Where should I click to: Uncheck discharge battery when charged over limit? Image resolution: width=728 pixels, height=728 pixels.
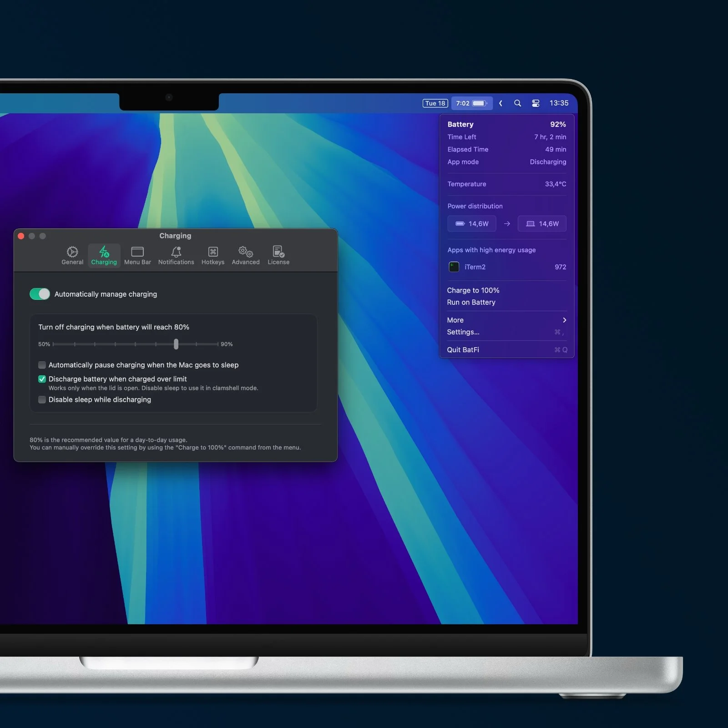coord(42,379)
